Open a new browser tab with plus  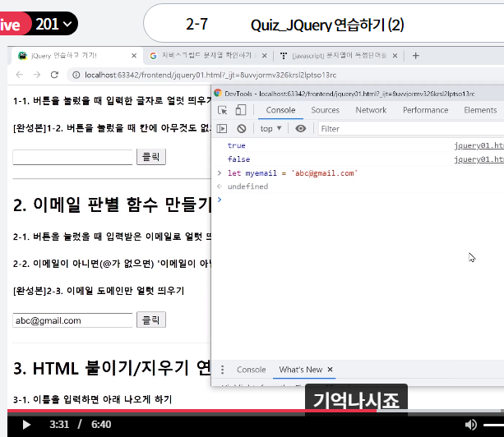415,56
